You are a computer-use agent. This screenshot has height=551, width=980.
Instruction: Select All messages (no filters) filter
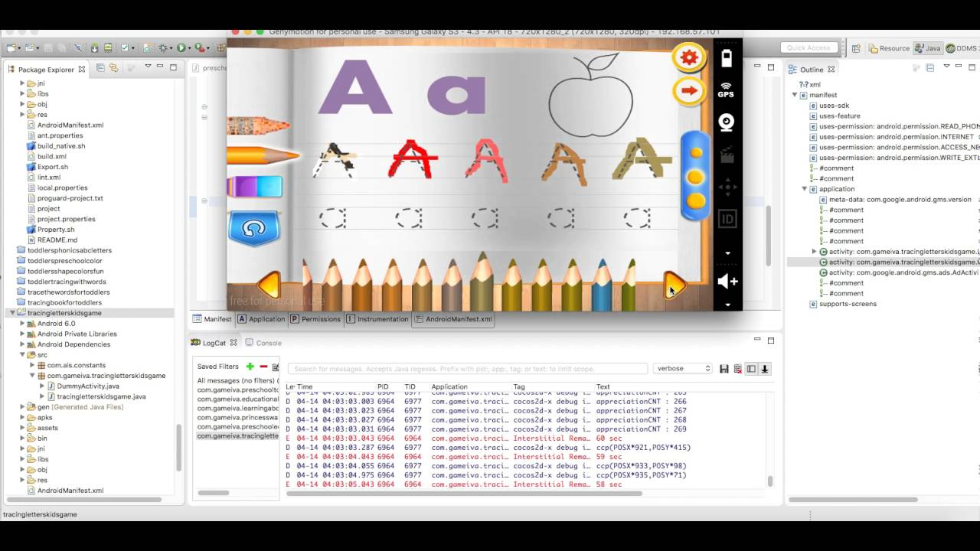tap(237, 380)
